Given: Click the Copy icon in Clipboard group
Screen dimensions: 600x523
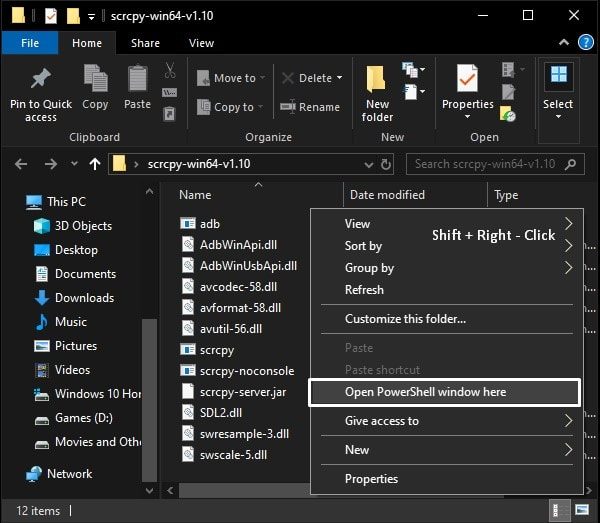Looking at the screenshot, I should tap(95, 78).
